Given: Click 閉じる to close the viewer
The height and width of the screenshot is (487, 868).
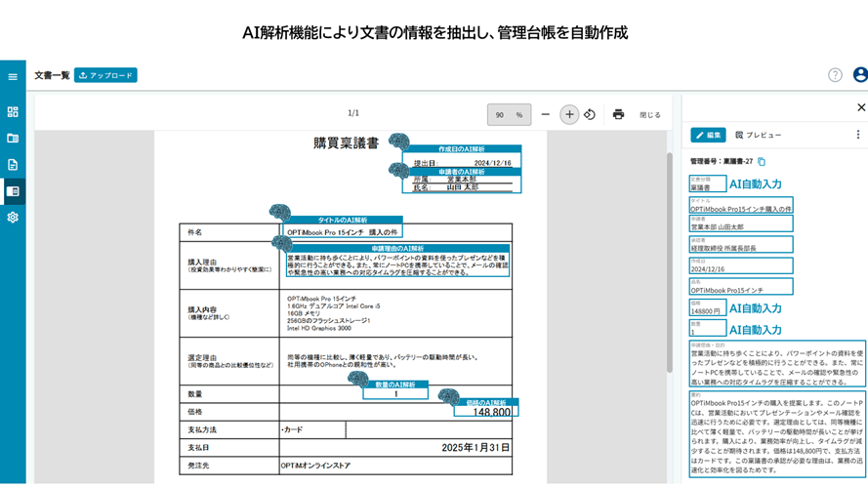Looking at the screenshot, I should click(x=650, y=115).
